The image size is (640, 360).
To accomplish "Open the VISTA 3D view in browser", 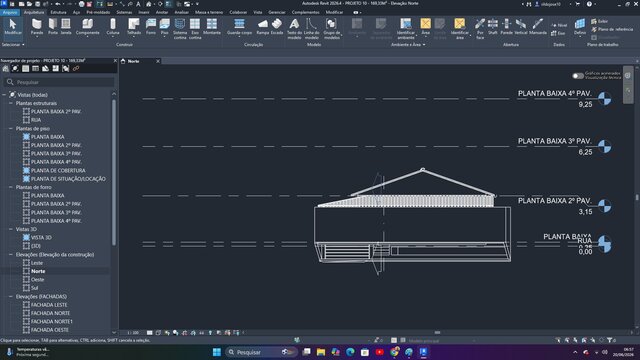I will pos(41,238).
